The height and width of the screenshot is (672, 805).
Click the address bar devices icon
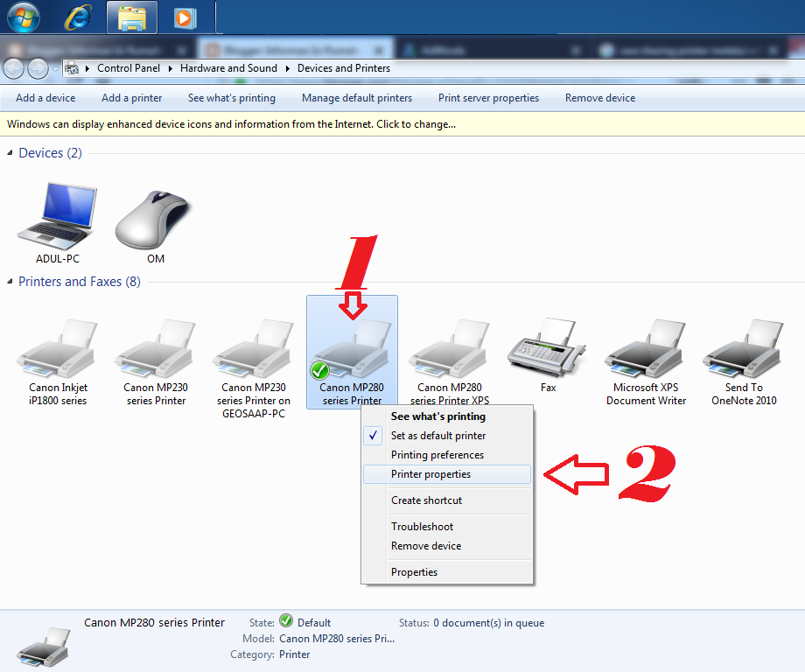click(72, 67)
